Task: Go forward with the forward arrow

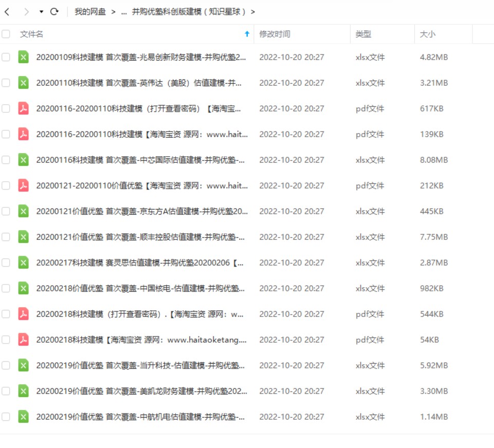Action: point(26,12)
